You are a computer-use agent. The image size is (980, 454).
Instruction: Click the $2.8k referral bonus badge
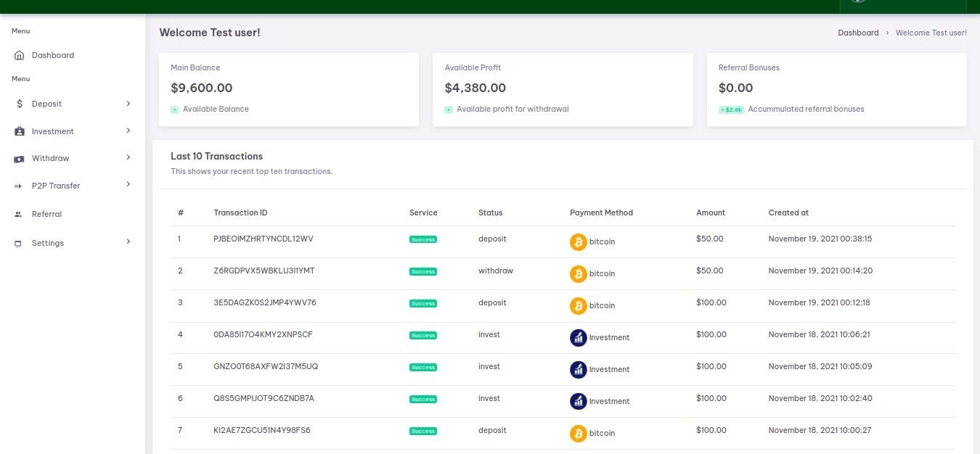click(731, 110)
